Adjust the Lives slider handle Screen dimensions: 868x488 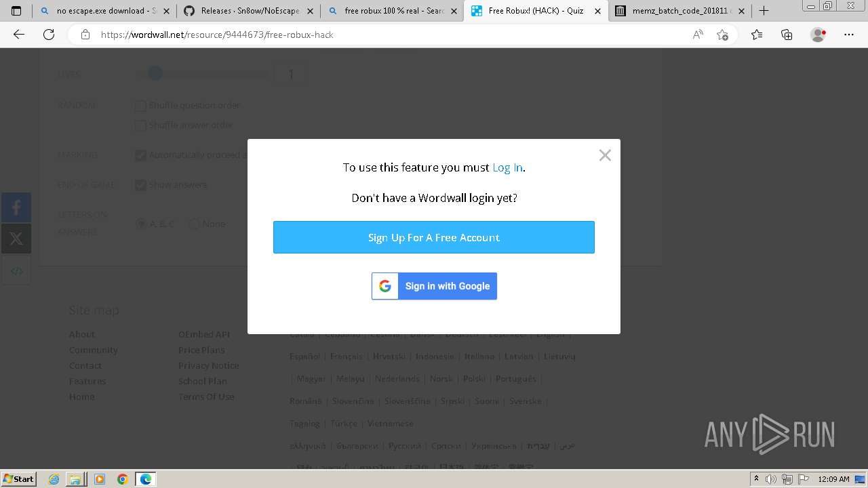[x=155, y=73]
